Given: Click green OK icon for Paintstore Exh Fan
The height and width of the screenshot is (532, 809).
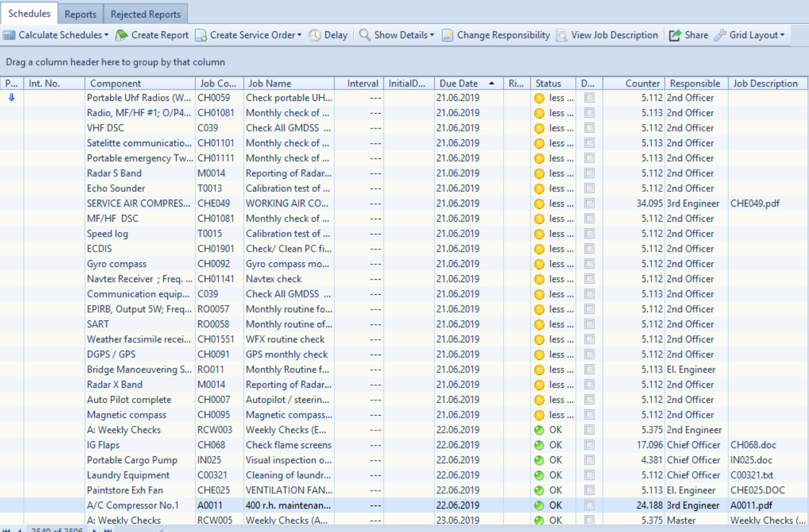Looking at the screenshot, I should (539, 490).
